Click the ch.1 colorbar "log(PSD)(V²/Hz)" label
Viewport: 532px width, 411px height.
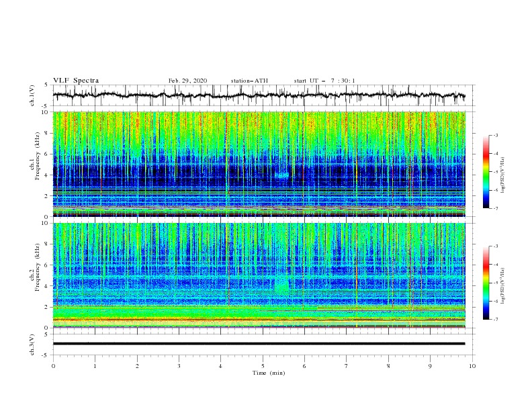pyautogui.click(x=502, y=175)
